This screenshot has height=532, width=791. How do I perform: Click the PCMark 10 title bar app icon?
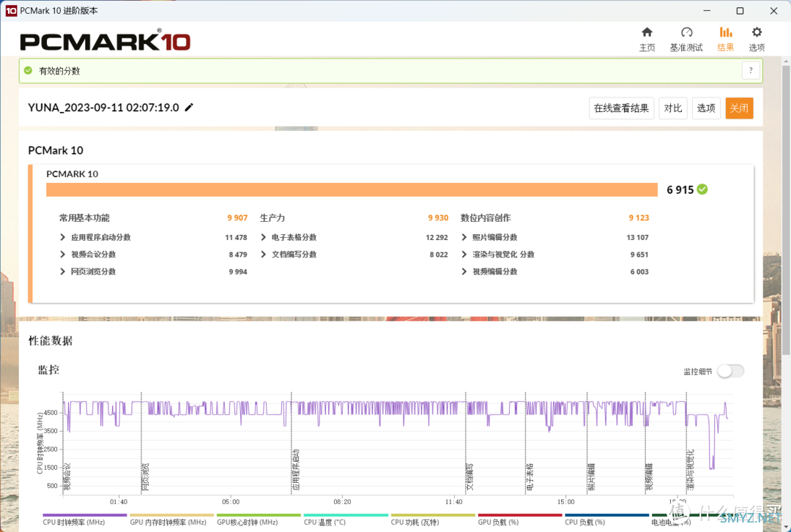tap(11, 10)
